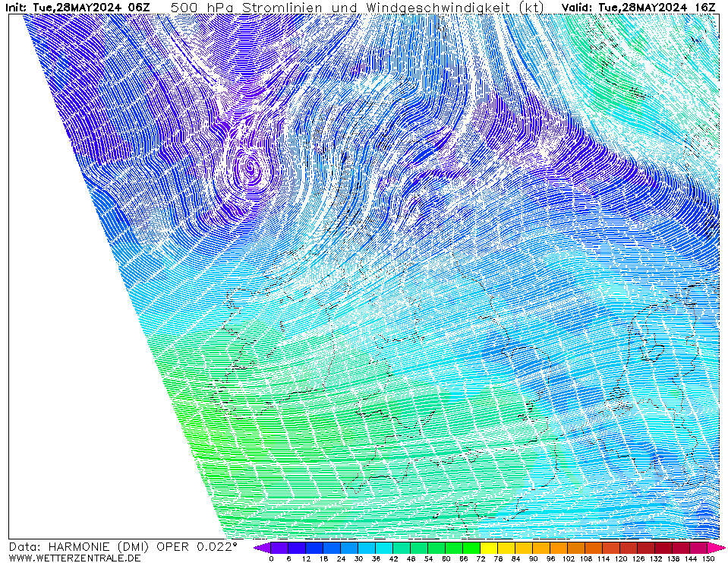Click the 96–102 kt orange legend swatch
Screen dimensions: 728x563
[559, 548]
